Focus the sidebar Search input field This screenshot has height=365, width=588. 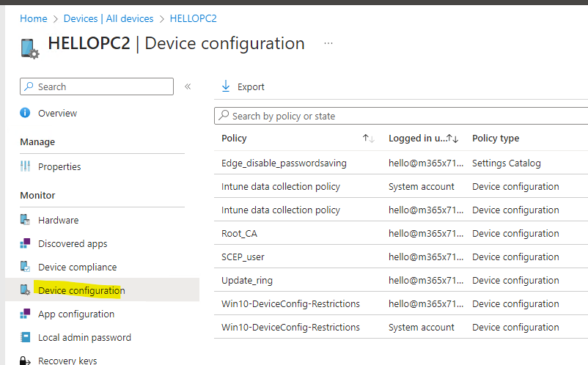coord(97,86)
